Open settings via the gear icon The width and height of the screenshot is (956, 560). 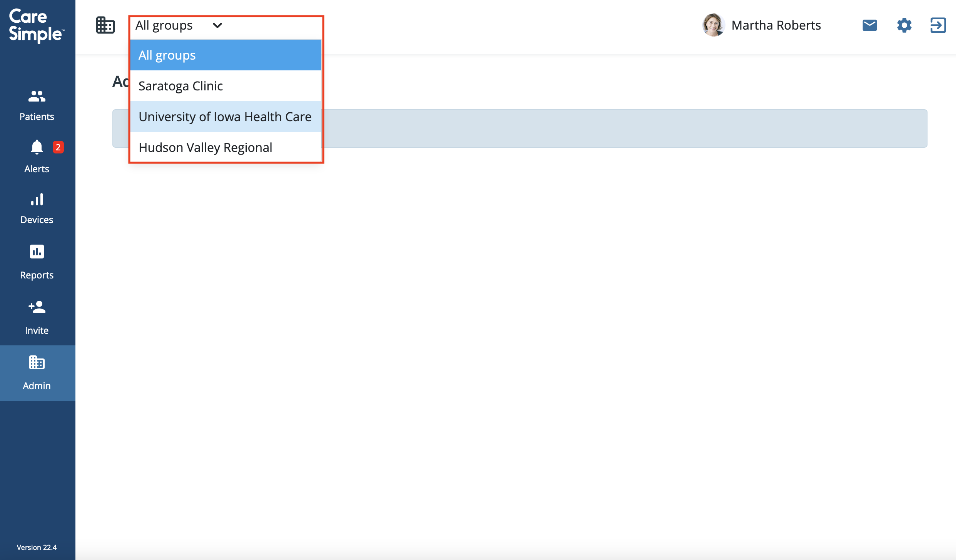point(904,25)
